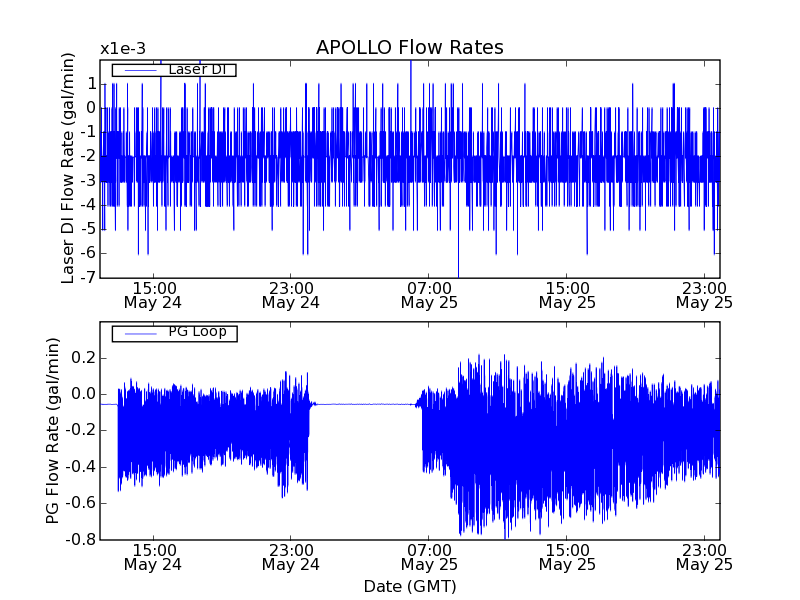This screenshot has width=800, height=600.
Task: Click 15:00 May 25 tick under bottom plot
Action: tap(567, 556)
